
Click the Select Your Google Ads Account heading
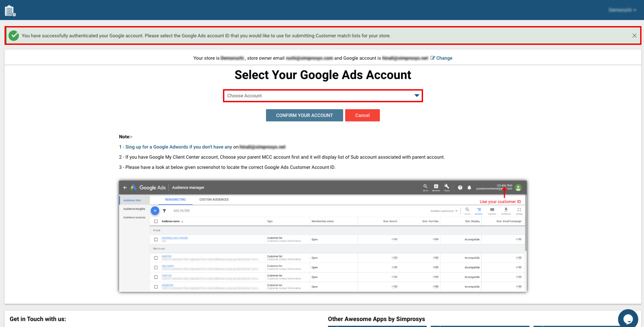tap(323, 75)
